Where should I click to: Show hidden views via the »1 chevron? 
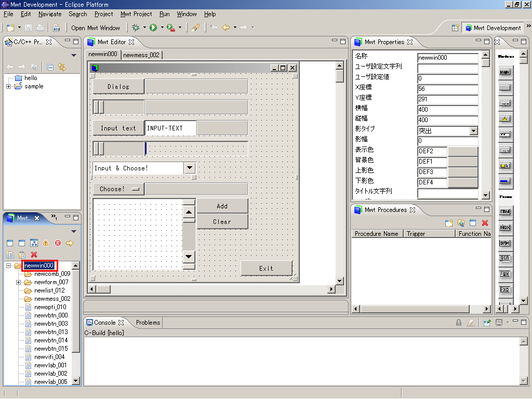click(54, 217)
